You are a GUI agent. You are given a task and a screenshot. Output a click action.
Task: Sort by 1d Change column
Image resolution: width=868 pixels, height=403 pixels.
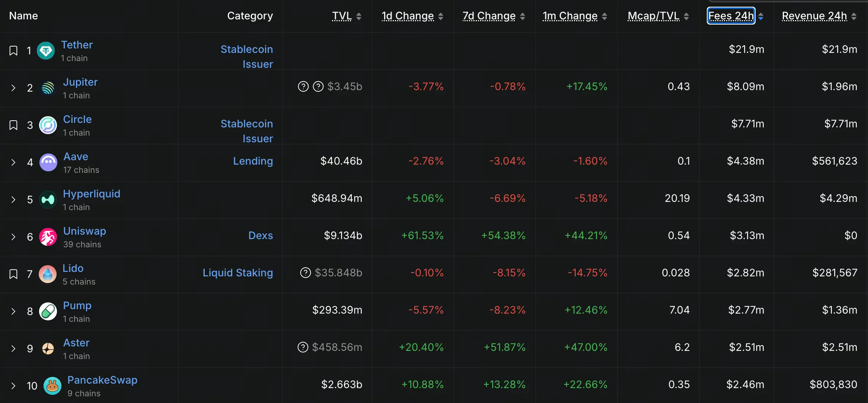[x=408, y=16]
